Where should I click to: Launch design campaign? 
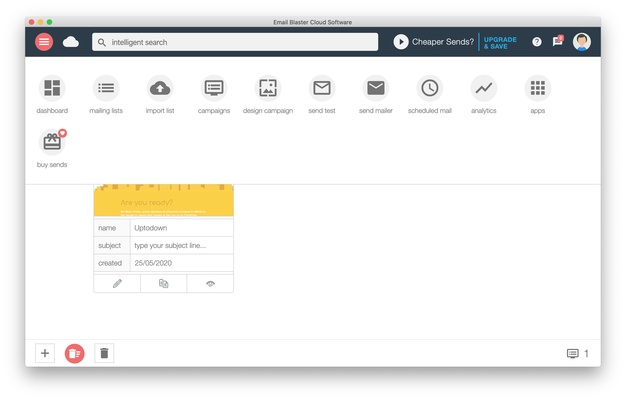(x=268, y=88)
